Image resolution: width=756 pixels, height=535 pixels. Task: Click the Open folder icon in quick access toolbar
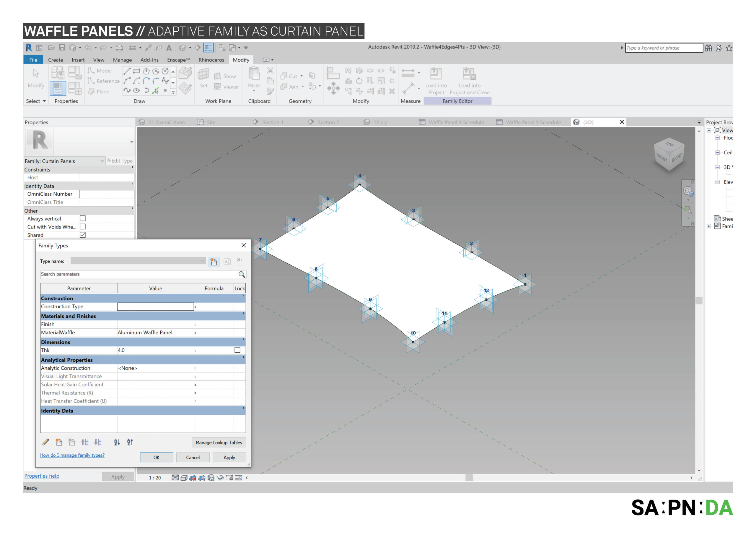[x=51, y=48]
